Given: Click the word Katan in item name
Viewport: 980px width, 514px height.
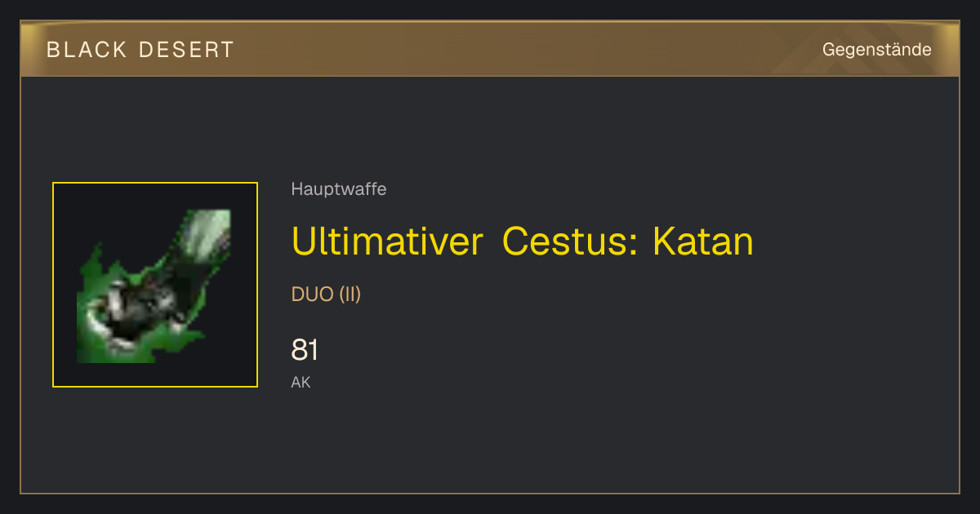Looking at the screenshot, I should (702, 241).
